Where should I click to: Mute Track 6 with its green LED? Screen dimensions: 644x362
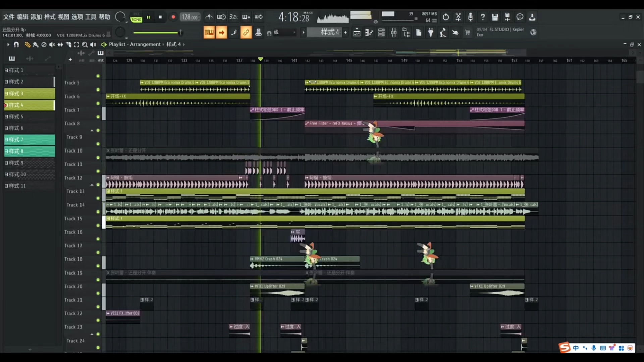tap(98, 103)
